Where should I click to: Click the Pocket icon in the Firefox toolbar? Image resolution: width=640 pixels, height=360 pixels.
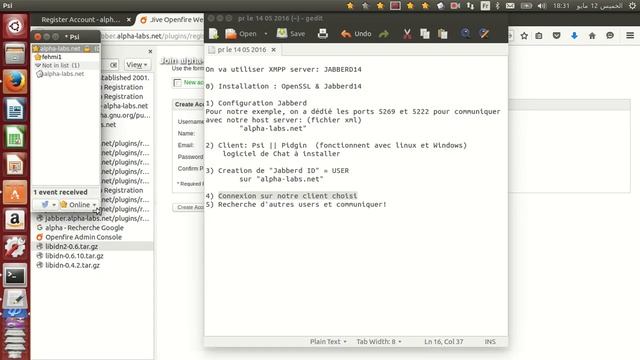pyautogui.click(x=556, y=36)
